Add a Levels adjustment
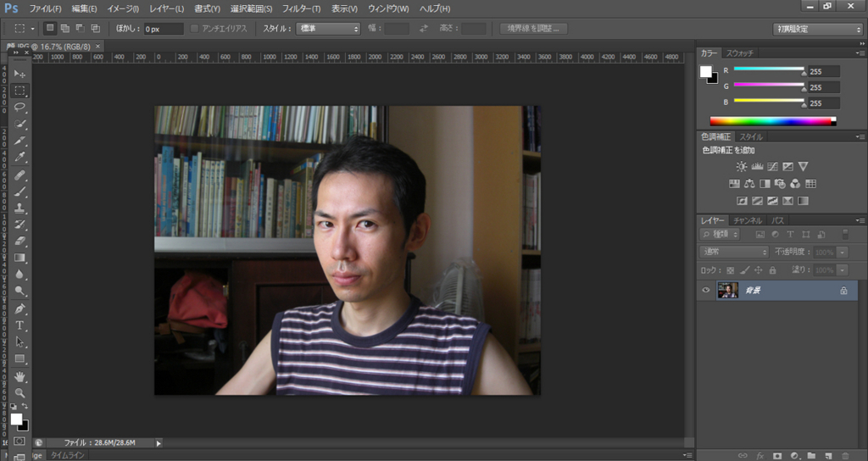Image resolution: width=868 pixels, height=461 pixels. click(x=757, y=167)
